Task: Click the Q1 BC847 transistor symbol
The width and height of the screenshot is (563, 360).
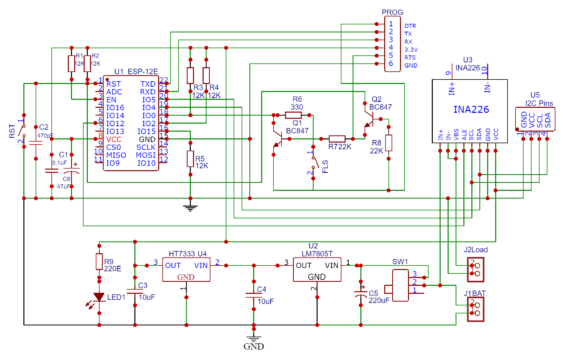Action: coord(278,139)
